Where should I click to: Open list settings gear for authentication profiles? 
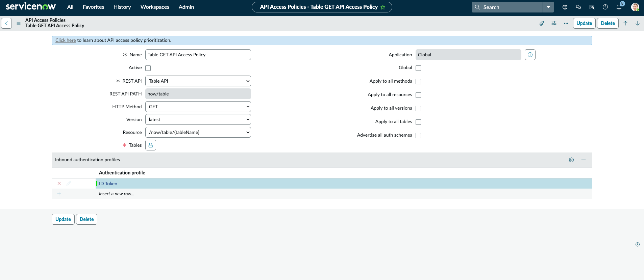click(571, 160)
